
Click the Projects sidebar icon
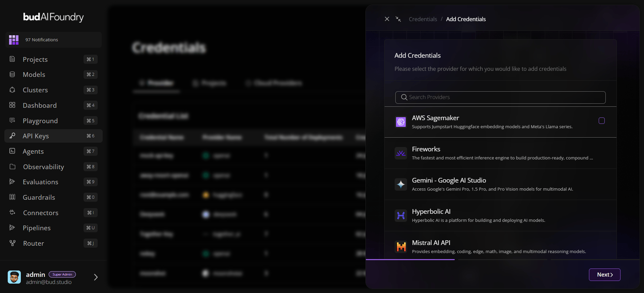click(12, 59)
